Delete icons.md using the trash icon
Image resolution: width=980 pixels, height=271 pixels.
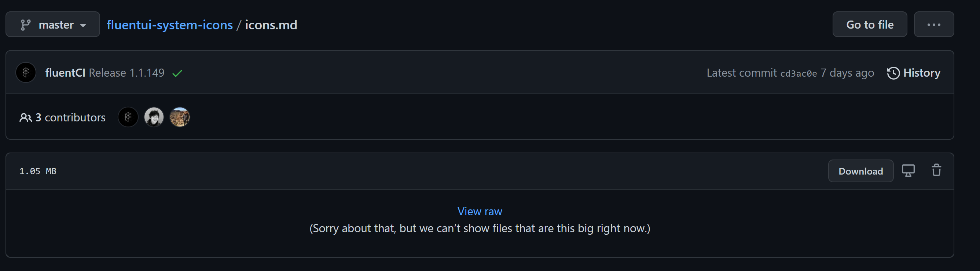point(936,171)
